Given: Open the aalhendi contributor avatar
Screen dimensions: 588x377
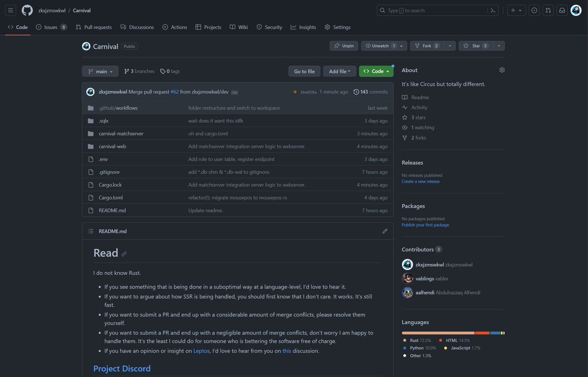Looking at the screenshot, I should click(x=407, y=293).
